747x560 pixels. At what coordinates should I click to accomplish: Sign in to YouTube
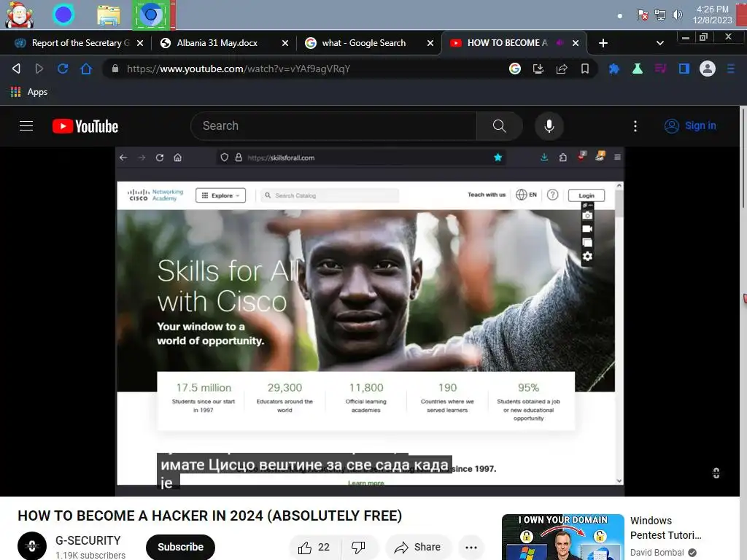pos(690,125)
